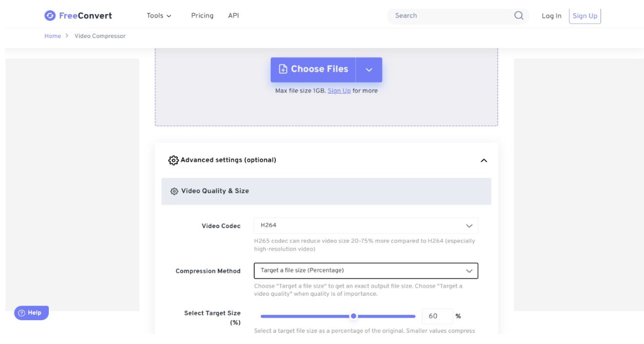Open the Choose Files source dropdown arrow

[369, 70]
